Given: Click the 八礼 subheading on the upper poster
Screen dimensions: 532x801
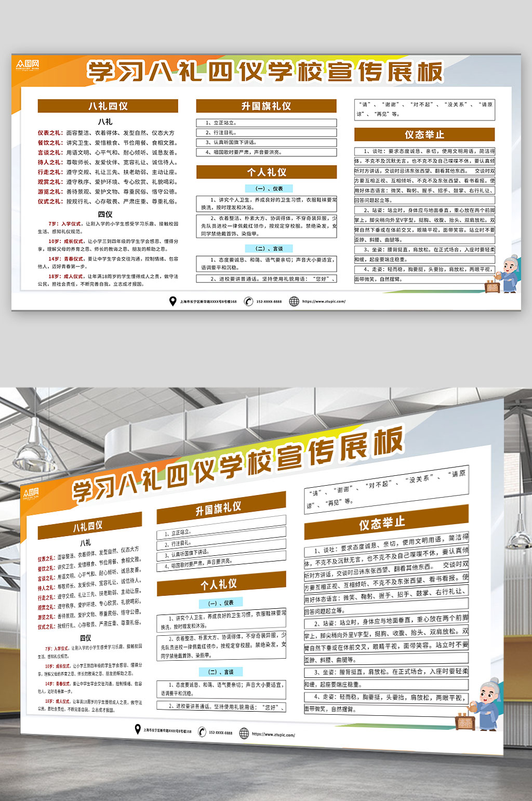Looking at the screenshot, I should (105, 122).
